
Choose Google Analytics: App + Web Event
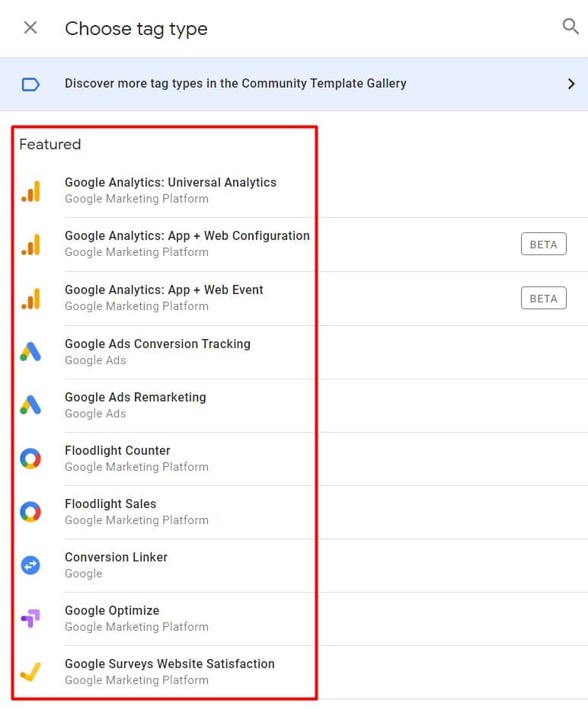164,289
